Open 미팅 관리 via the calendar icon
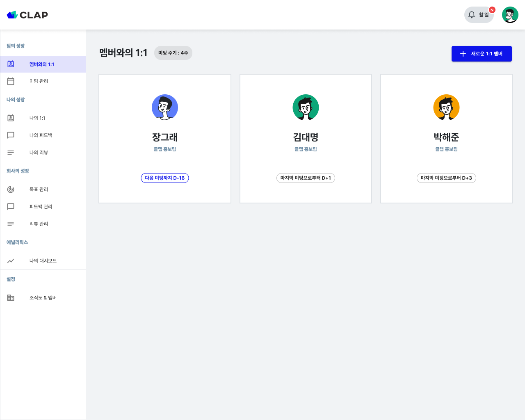 [x=11, y=81]
